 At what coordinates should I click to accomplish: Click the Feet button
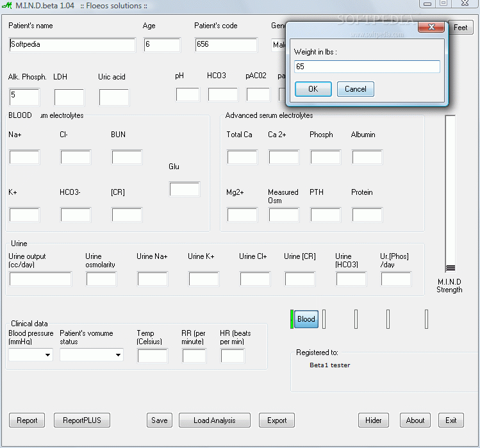click(460, 28)
